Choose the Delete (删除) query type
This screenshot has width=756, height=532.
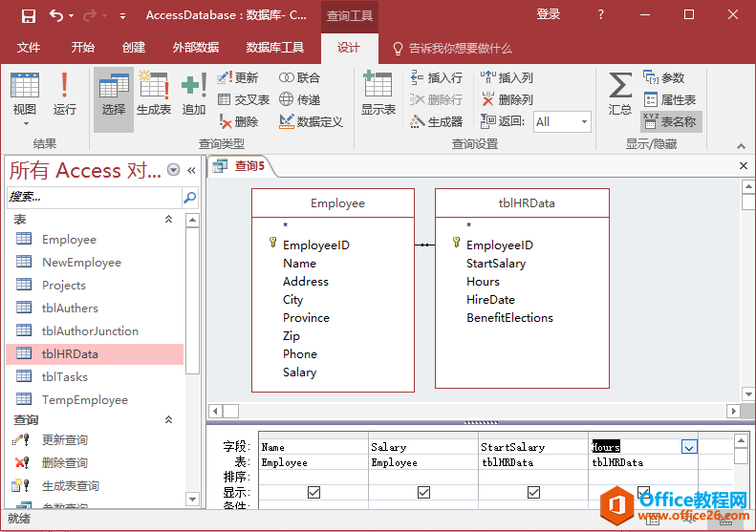click(x=238, y=121)
